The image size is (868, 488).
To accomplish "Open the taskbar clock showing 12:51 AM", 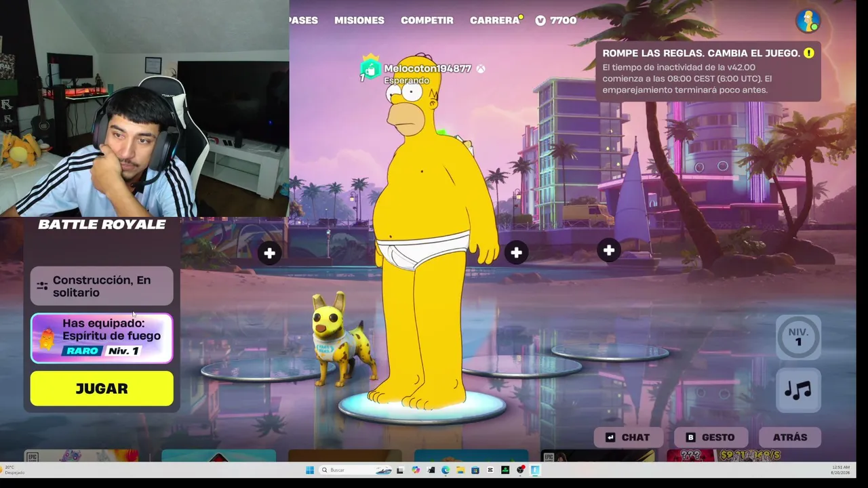I will point(841,470).
